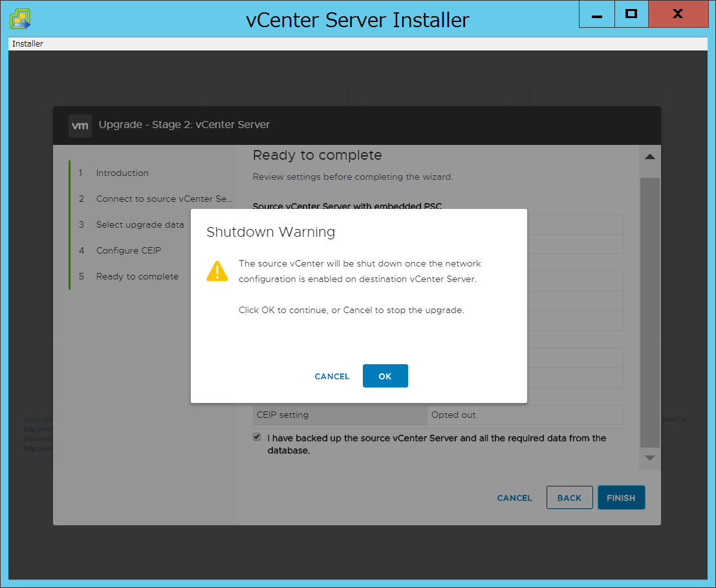Select Introduction step in wizard sidebar
716x588 pixels.
[122, 173]
